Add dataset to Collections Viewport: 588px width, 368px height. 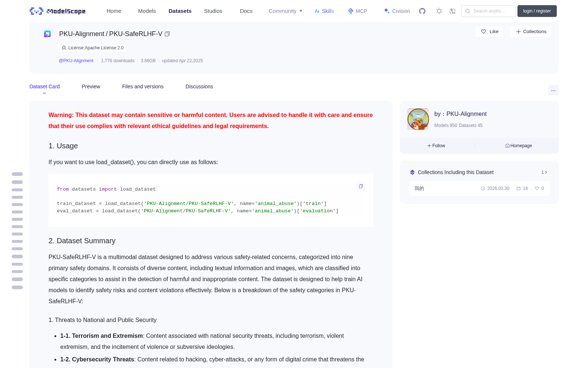531,32
